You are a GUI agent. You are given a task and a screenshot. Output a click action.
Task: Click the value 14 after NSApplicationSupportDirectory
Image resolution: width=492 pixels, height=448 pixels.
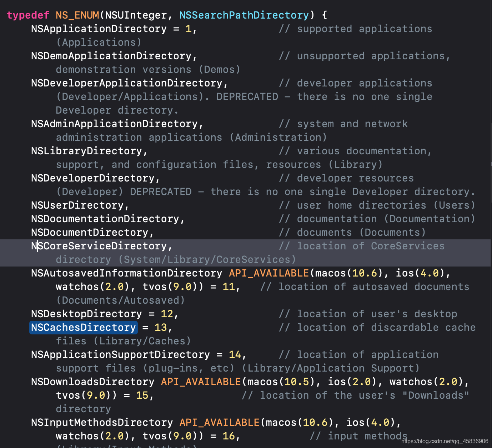point(235,355)
